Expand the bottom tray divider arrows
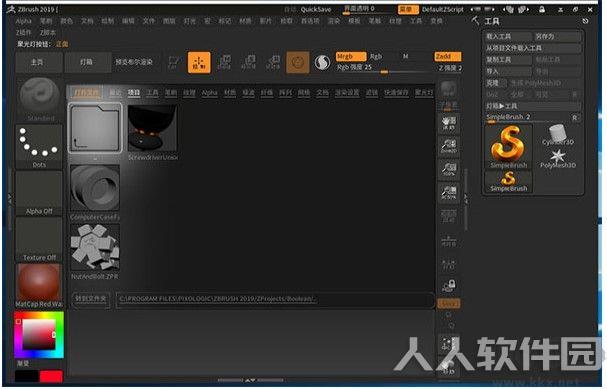The width and height of the screenshot is (607, 389). pos(250,380)
